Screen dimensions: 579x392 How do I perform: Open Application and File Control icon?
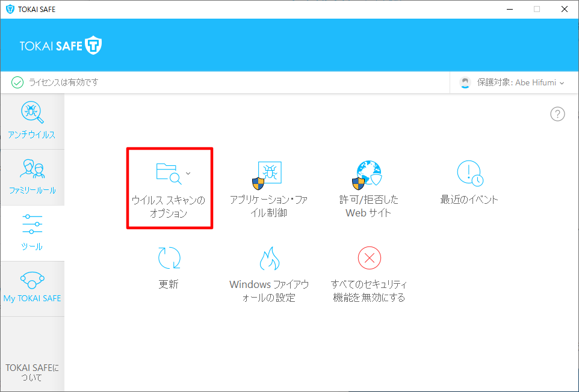coord(268,174)
